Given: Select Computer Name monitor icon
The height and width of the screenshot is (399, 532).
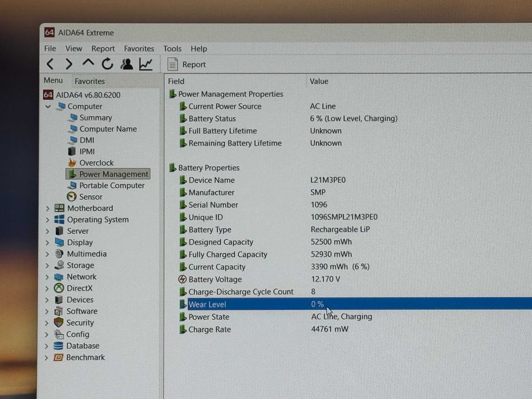Looking at the screenshot, I should pos(72,129).
